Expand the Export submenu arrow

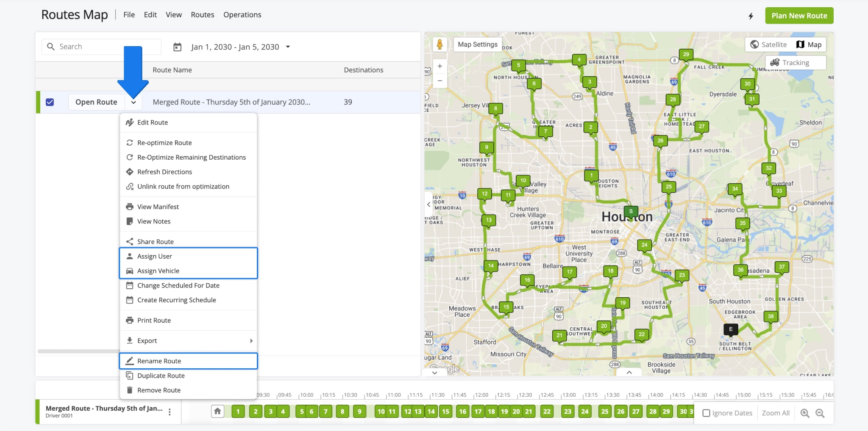251,340
